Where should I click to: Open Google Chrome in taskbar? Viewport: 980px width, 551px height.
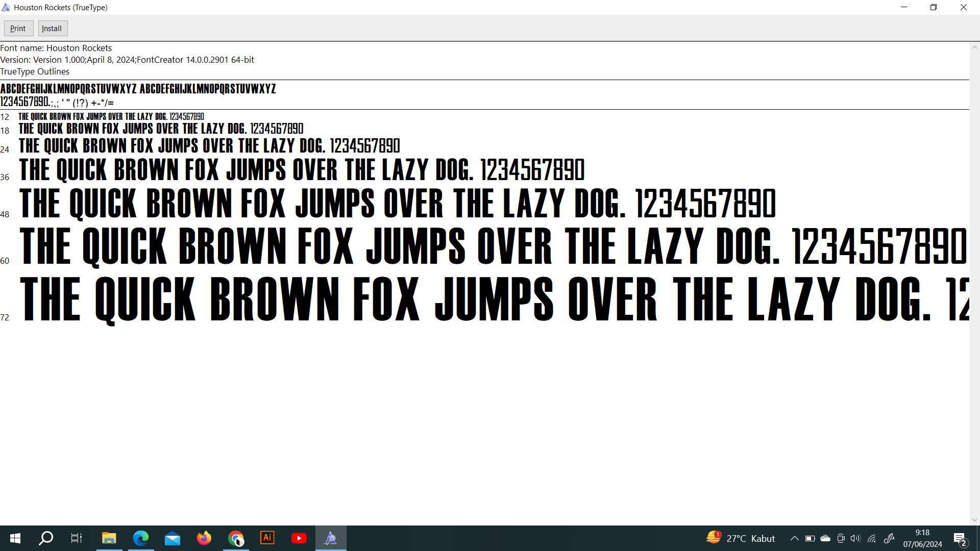[236, 538]
